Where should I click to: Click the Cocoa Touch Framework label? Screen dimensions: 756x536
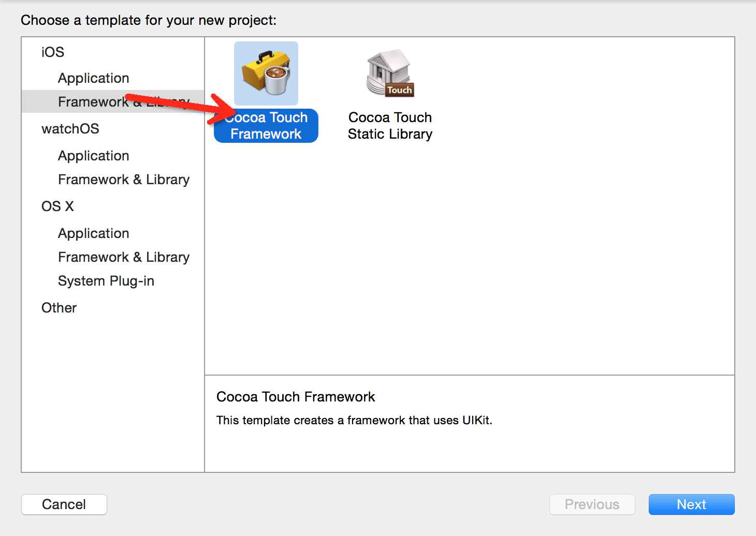tap(266, 126)
